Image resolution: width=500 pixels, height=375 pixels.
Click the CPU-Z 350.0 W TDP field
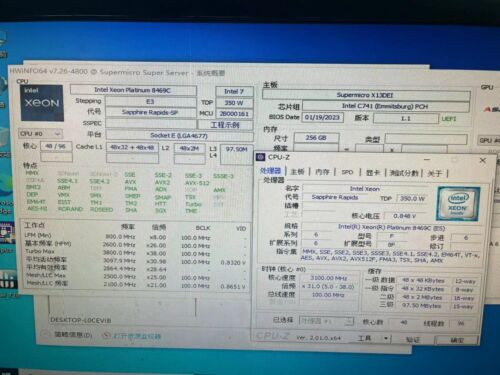coord(412,199)
